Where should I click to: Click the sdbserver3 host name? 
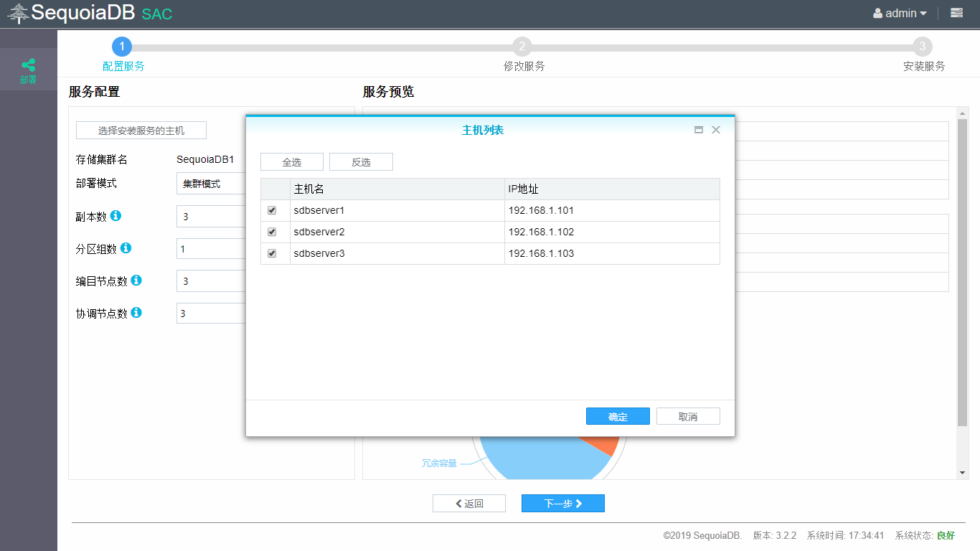click(x=319, y=253)
